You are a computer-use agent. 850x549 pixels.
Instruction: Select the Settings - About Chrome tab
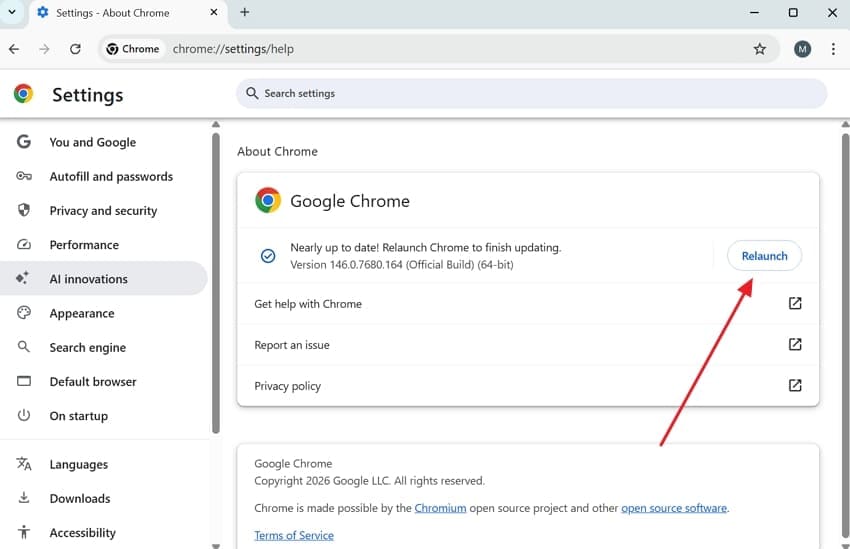point(129,13)
